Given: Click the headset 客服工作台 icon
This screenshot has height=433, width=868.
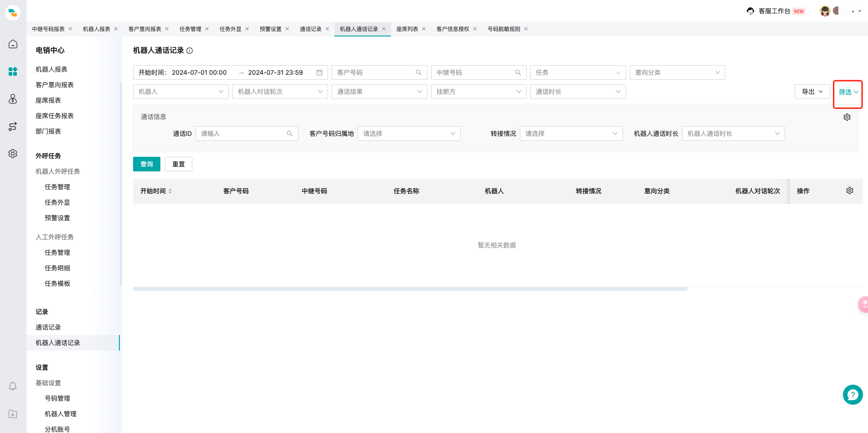Looking at the screenshot, I should point(750,11).
